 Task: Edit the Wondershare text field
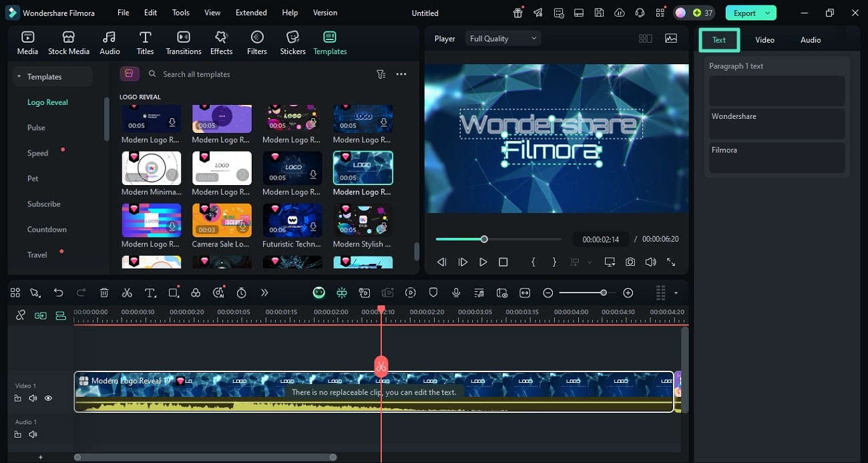(x=777, y=124)
